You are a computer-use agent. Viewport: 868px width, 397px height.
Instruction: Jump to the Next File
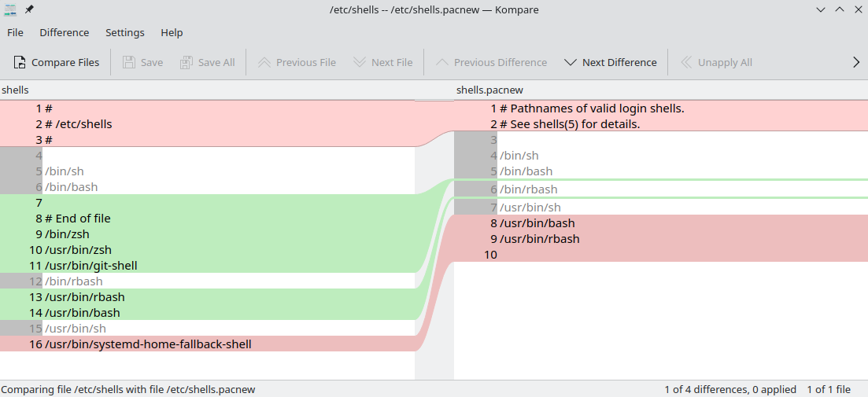360,62
